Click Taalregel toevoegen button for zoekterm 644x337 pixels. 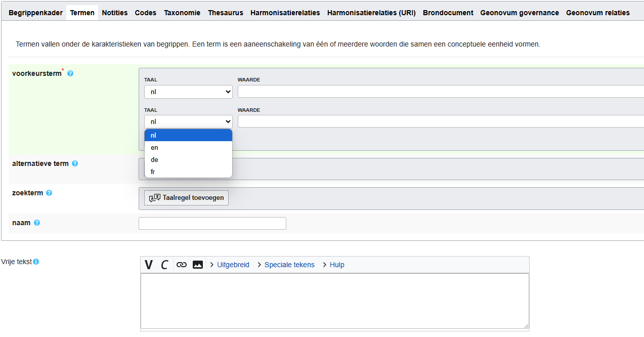(x=186, y=198)
